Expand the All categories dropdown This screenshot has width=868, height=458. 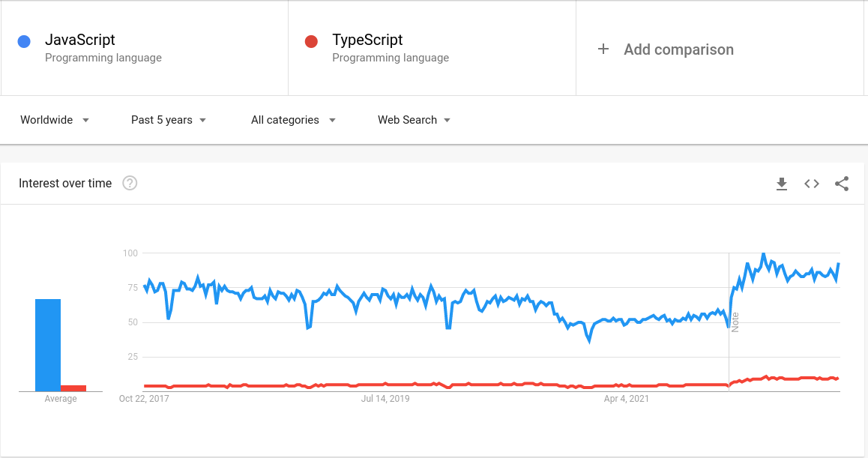(293, 120)
